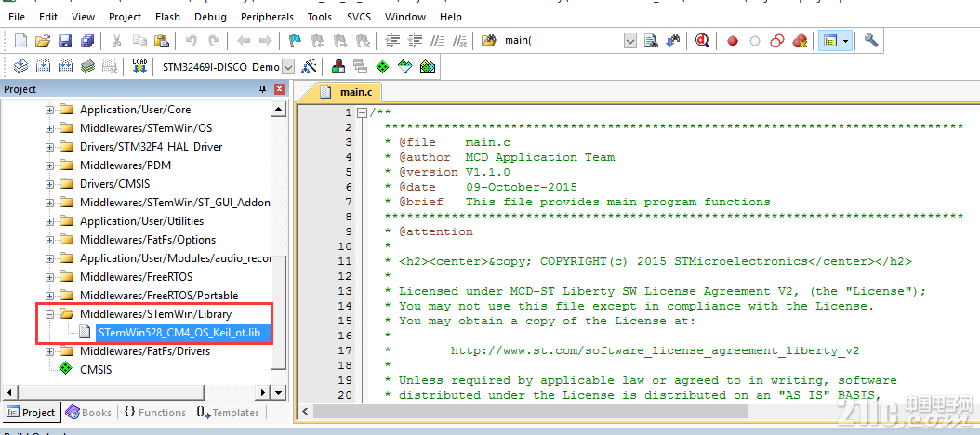The height and width of the screenshot is (435, 980).
Task: Open Pack Installer icon
Action: [428, 66]
